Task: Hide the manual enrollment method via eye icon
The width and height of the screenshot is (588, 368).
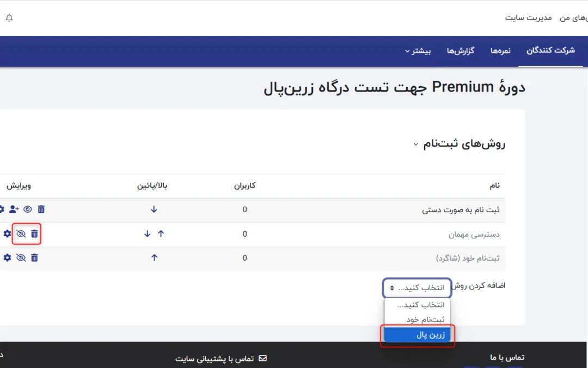Action: 28,209
